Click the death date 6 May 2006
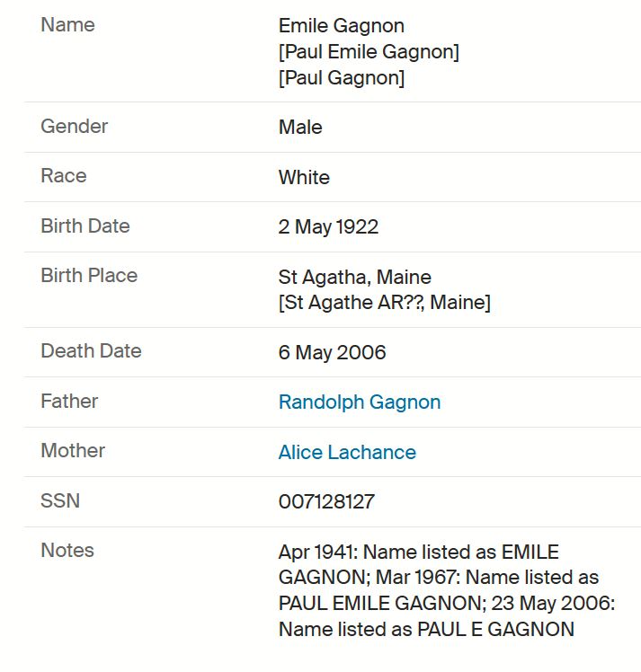Viewport: 641px width, 672px height. click(333, 352)
